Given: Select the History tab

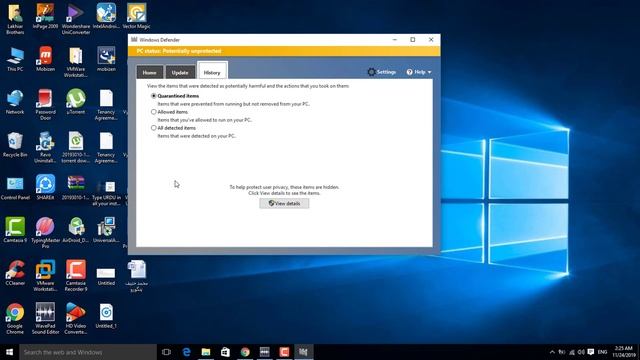Looking at the screenshot, I should coord(212,71).
